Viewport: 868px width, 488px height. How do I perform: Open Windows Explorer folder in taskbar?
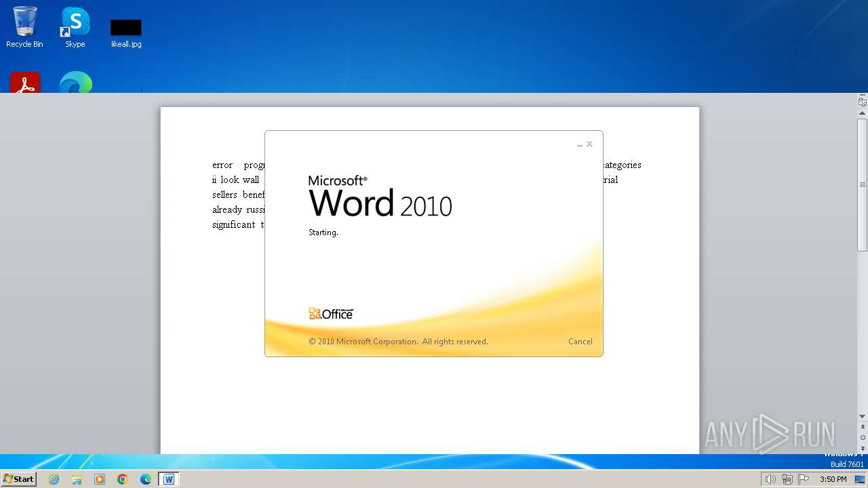click(x=77, y=479)
